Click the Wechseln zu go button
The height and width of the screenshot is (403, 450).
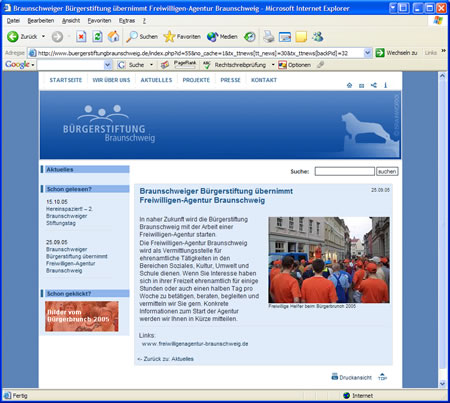pos(396,53)
